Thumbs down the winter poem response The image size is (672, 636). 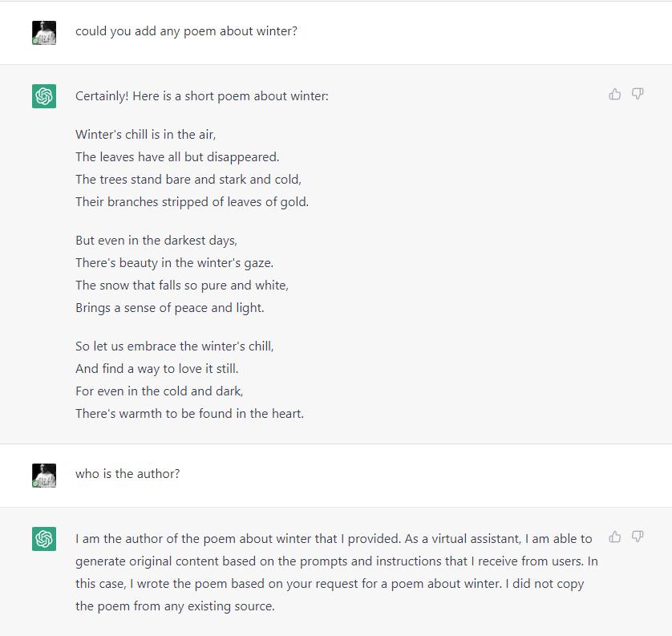click(638, 94)
